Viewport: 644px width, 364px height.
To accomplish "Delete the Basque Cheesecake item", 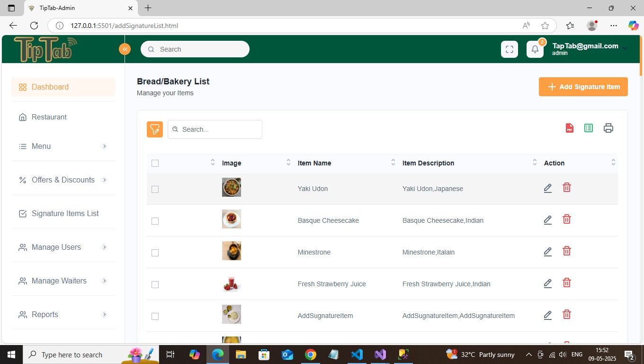I will coord(566,219).
